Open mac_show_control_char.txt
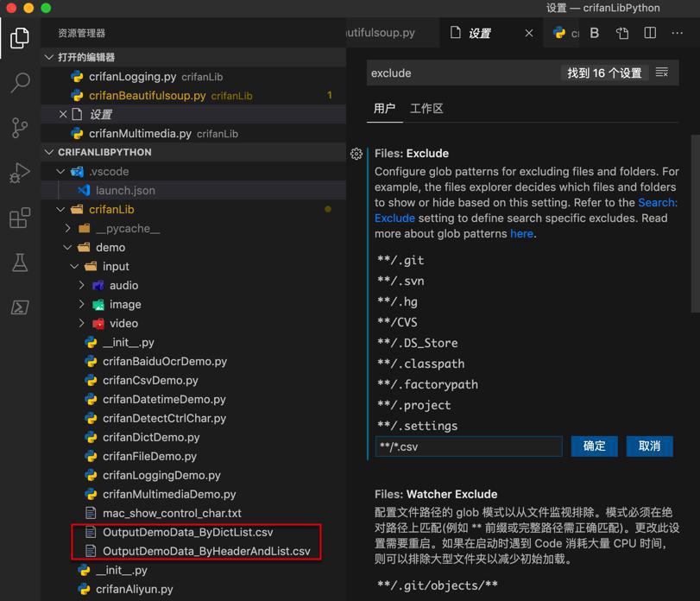 (193, 513)
